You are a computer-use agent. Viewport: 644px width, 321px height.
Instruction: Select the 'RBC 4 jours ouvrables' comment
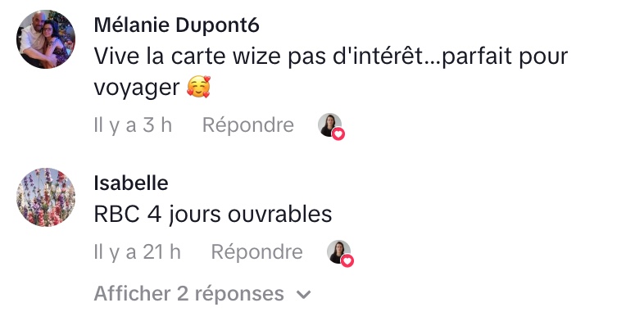(x=213, y=215)
